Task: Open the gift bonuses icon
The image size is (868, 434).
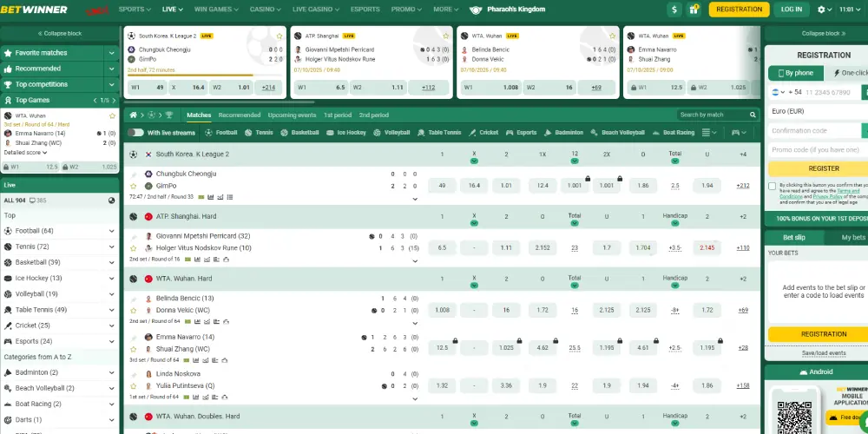Action: [x=693, y=10]
